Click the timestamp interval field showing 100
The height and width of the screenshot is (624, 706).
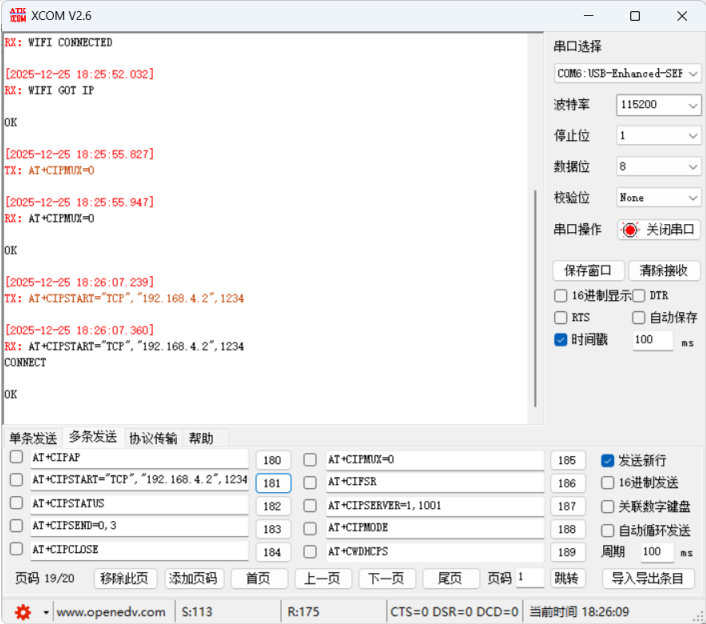[652, 340]
